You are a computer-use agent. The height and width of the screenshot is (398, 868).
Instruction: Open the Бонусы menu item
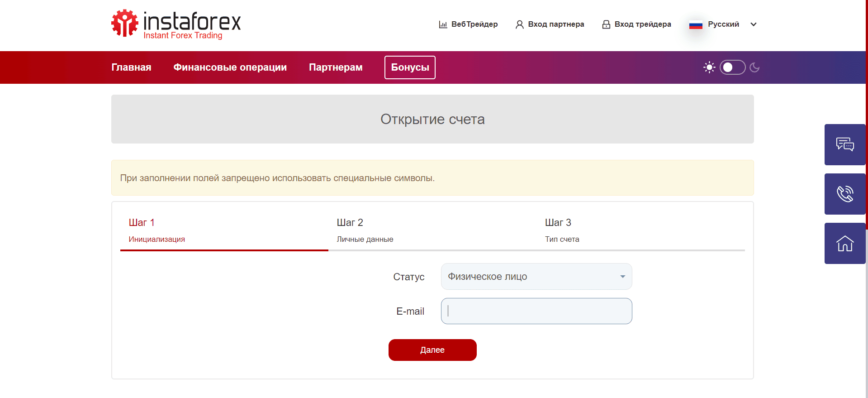pos(410,67)
